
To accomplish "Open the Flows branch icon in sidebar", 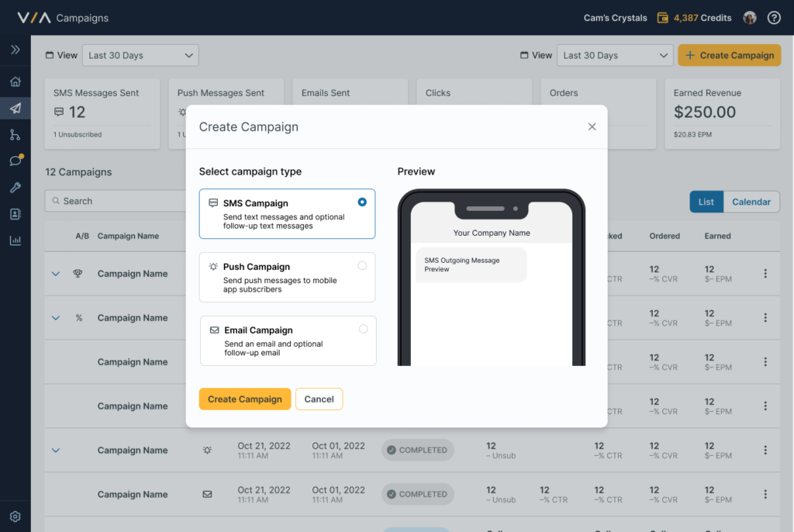I will 15,135.
